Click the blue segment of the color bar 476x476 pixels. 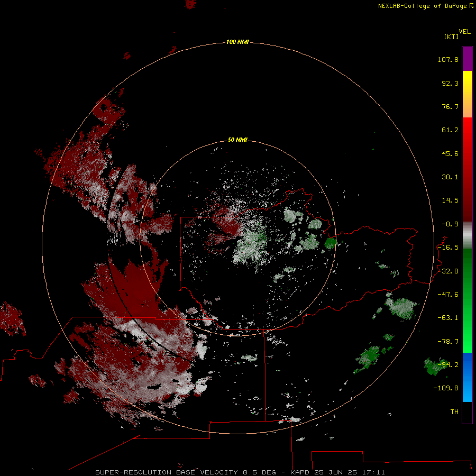coord(467,377)
